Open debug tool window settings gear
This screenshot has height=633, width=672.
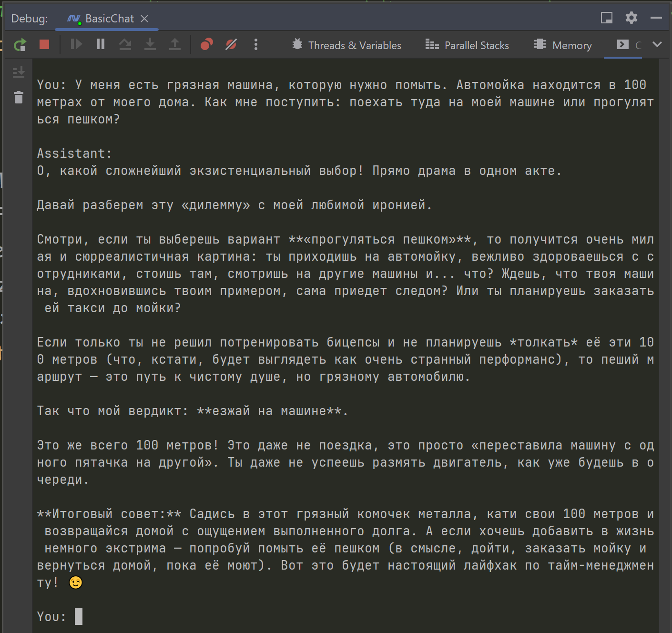631,18
